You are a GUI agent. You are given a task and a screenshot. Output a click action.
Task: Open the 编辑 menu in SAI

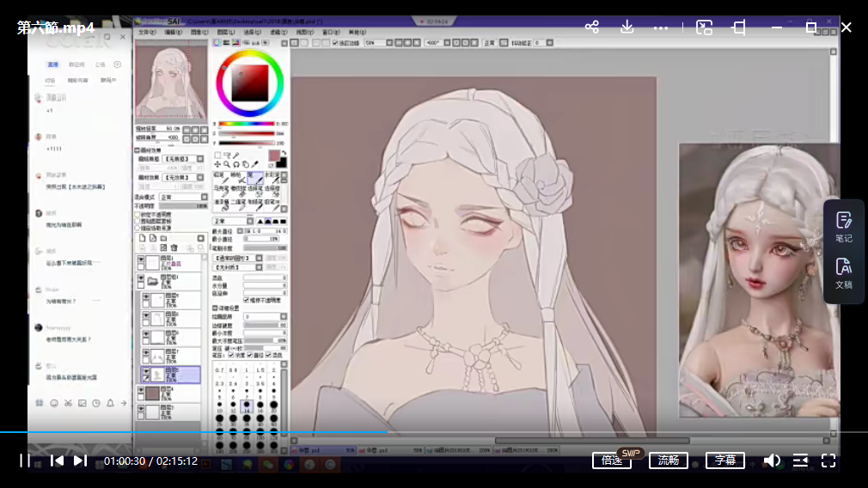(173, 33)
